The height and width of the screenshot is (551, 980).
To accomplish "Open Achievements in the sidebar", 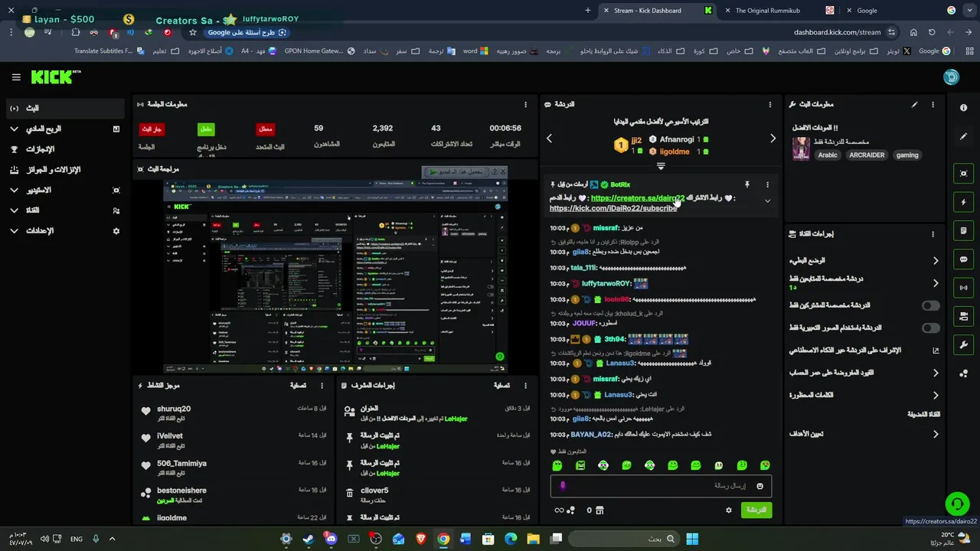I will click(64, 149).
